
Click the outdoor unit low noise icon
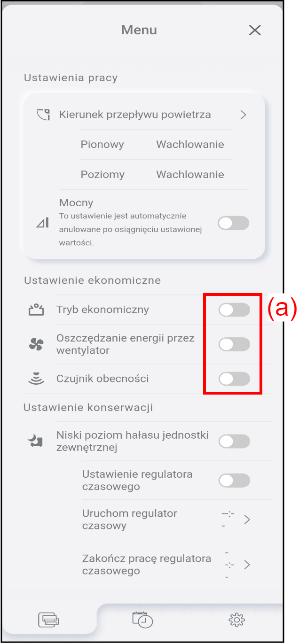pos(36,441)
